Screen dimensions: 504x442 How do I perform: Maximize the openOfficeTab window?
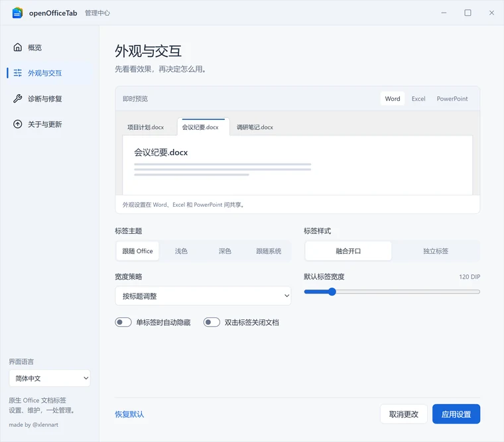tap(468, 13)
